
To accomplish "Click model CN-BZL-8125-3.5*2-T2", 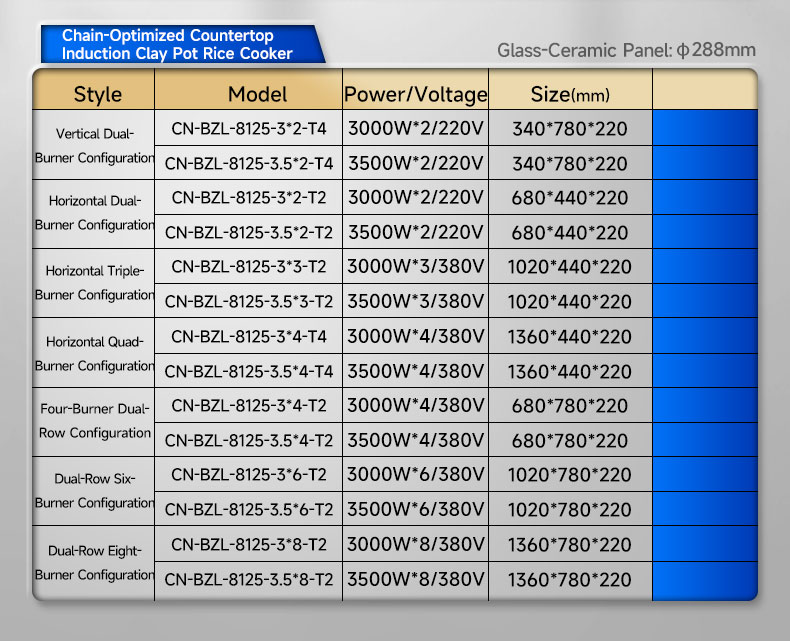I will click(248, 232).
